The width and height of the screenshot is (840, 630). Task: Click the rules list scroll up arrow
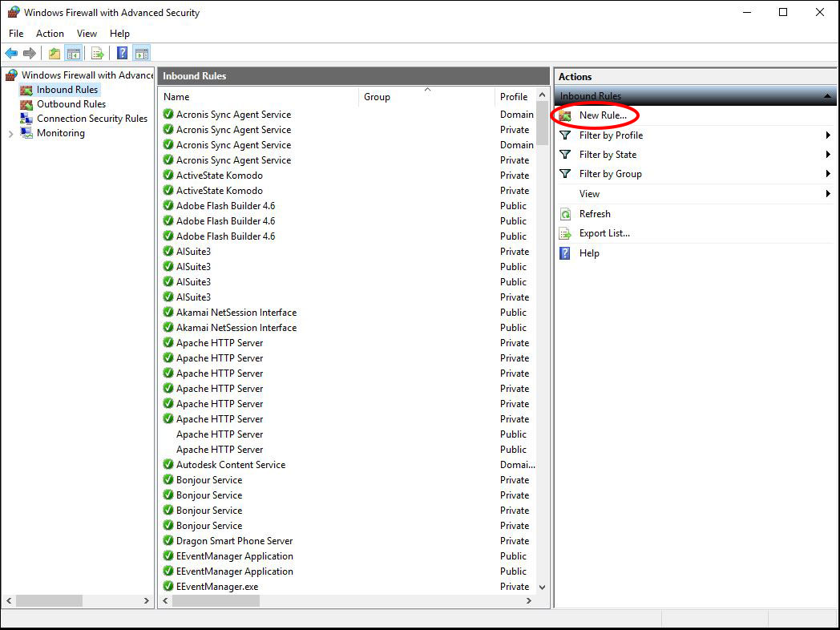coord(542,95)
